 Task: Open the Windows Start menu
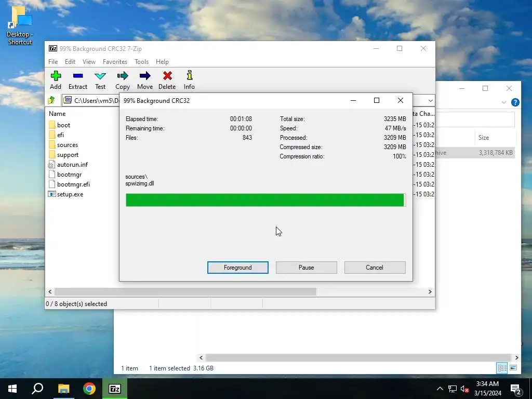click(x=12, y=389)
